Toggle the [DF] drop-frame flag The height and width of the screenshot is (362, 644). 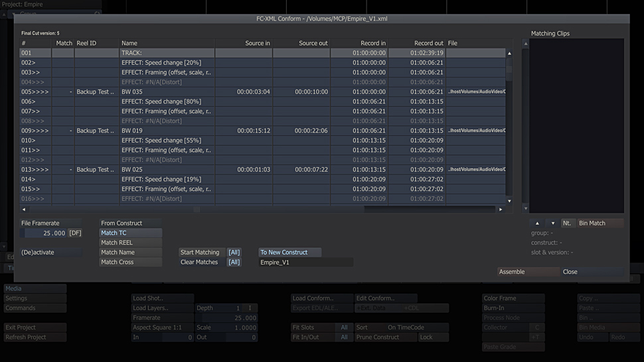pyautogui.click(x=75, y=233)
